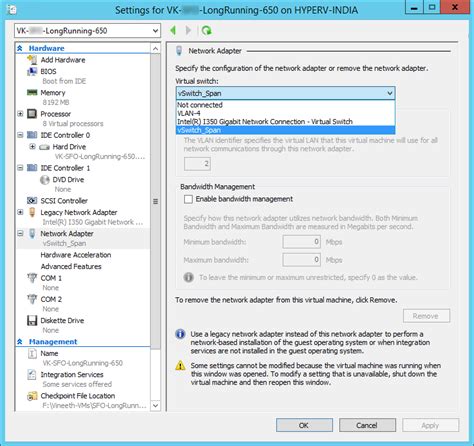Click the Cancel button

pos(367,425)
